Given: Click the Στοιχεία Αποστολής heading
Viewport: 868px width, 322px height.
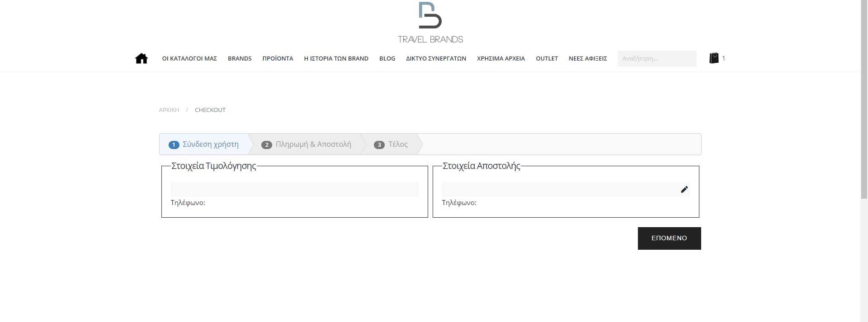Looking at the screenshot, I should coord(481,166).
